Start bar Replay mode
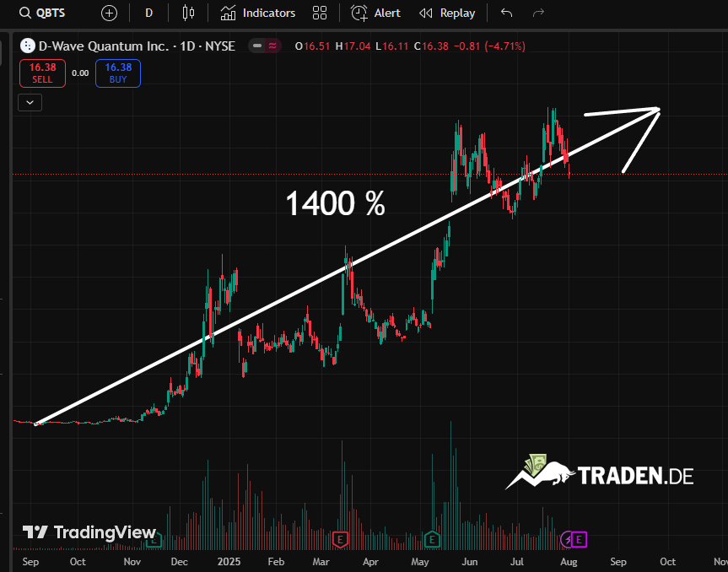This screenshot has height=572, width=728. pos(447,13)
